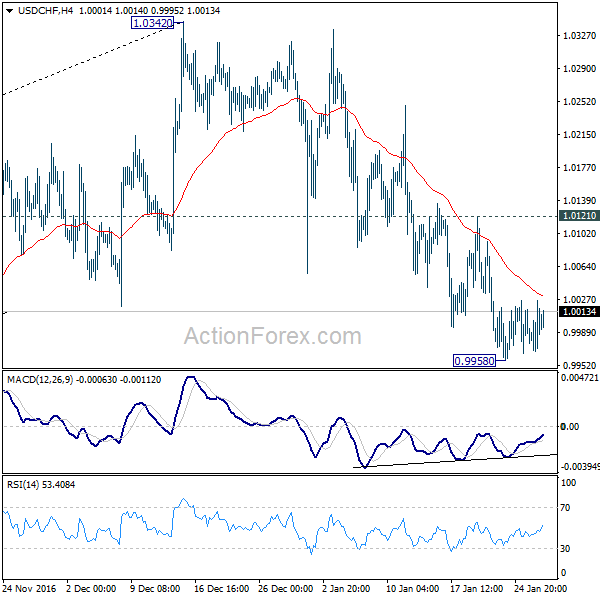Click the 1.01210 level tag on price axis
This screenshot has width=600, height=600.
point(579,216)
